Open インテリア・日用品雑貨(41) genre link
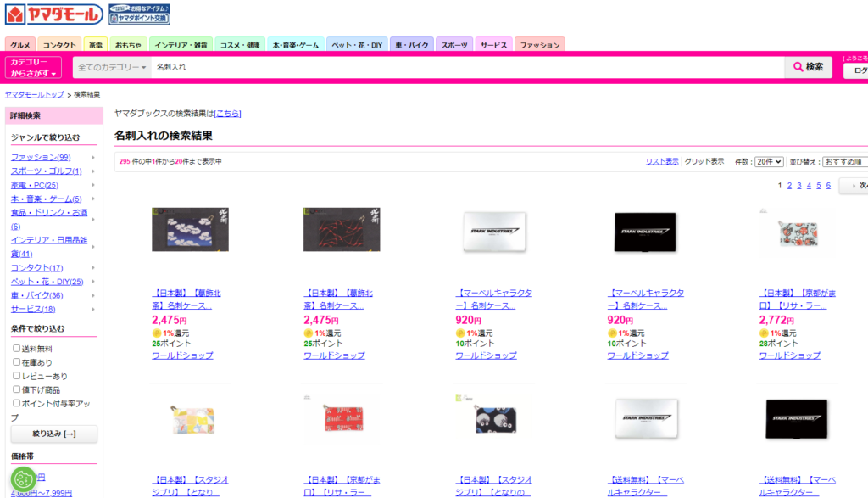The width and height of the screenshot is (868, 498). pos(48,247)
